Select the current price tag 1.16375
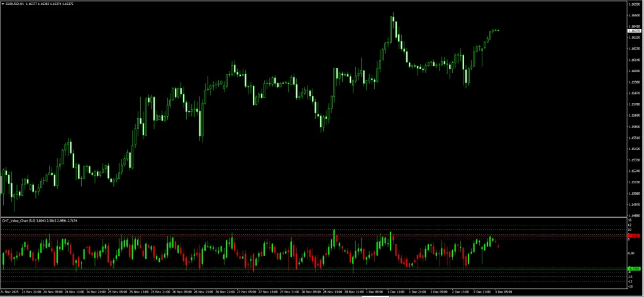The width and height of the screenshot is (644, 297). click(634, 31)
